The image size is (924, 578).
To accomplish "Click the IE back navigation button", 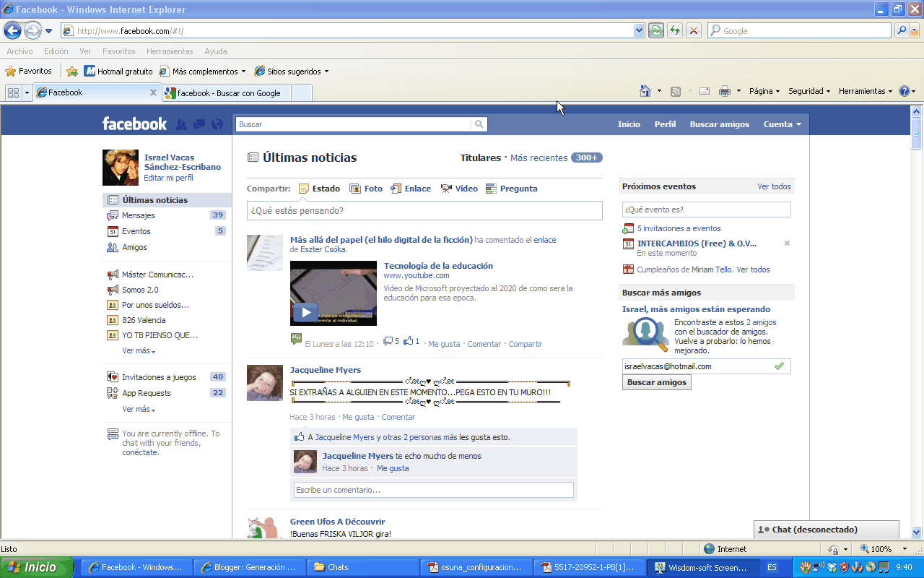I will pyautogui.click(x=12, y=30).
